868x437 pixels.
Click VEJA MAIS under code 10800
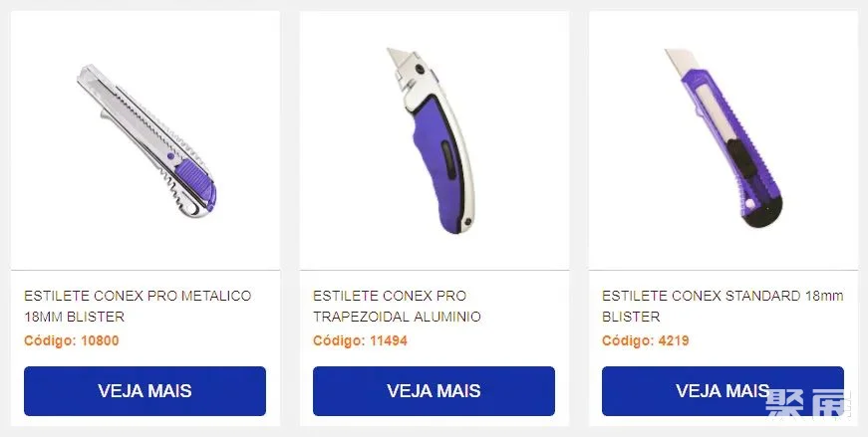click(x=145, y=391)
